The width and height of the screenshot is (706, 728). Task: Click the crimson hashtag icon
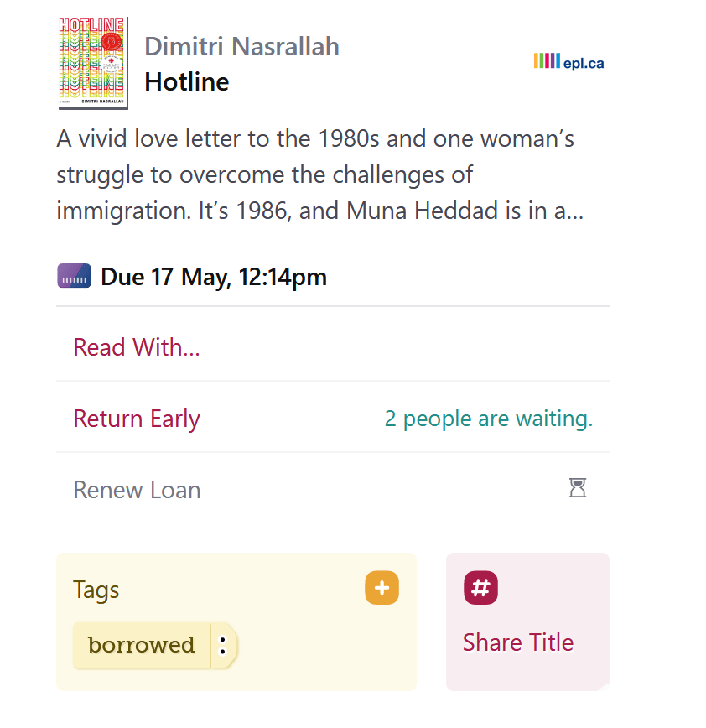click(x=480, y=588)
